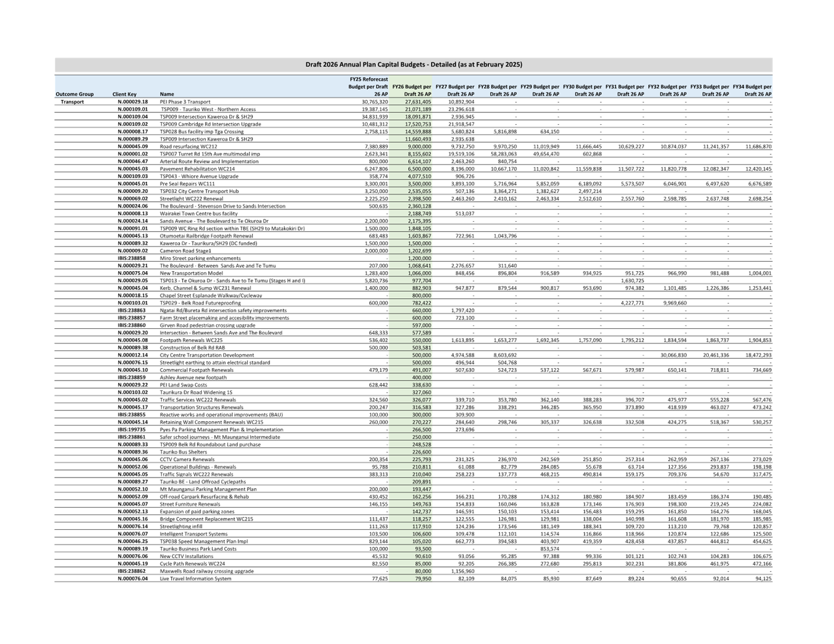
Task: Select Chapel Street Esplanade Walkway/Cycleway
Action: click(x=211, y=295)
